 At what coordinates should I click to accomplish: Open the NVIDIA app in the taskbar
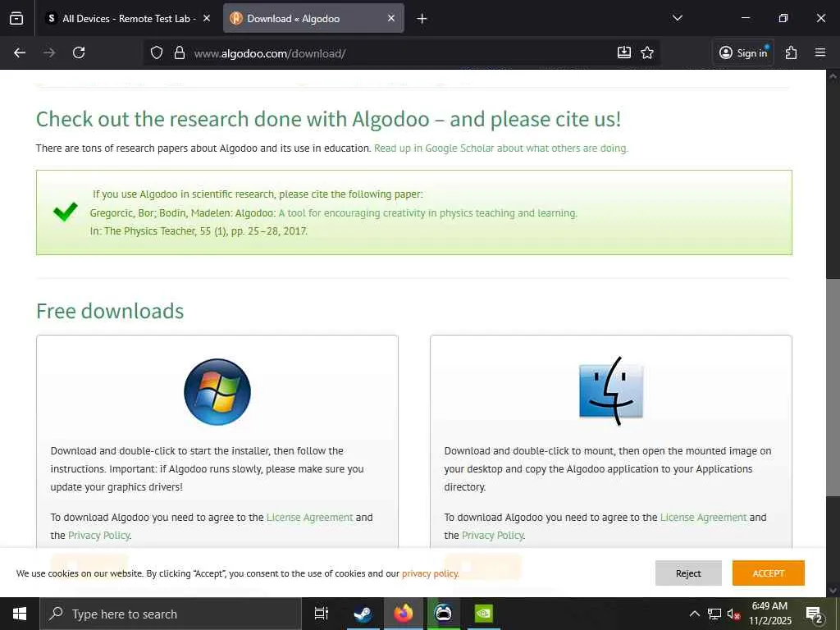484,614
